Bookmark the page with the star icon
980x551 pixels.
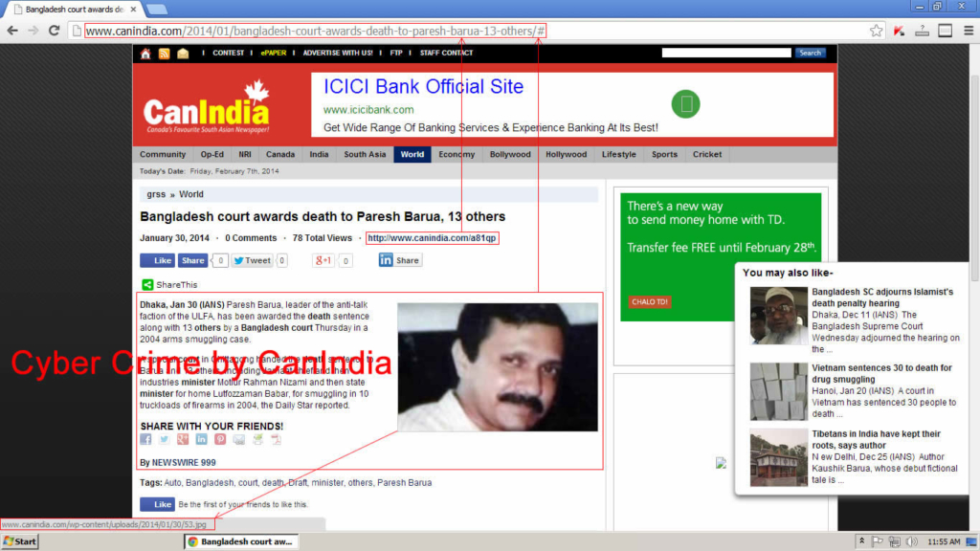coord(876,30)
